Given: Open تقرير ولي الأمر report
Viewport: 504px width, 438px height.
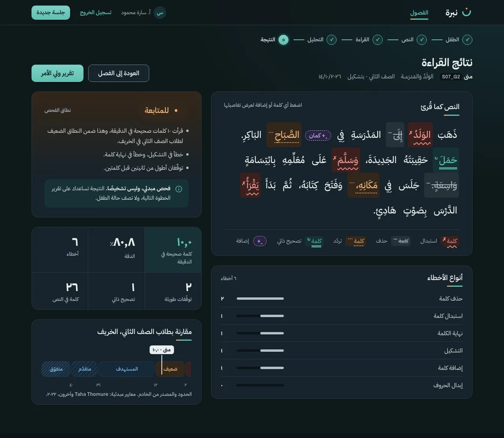Looking at the screenshot, I should coord(57,73).
